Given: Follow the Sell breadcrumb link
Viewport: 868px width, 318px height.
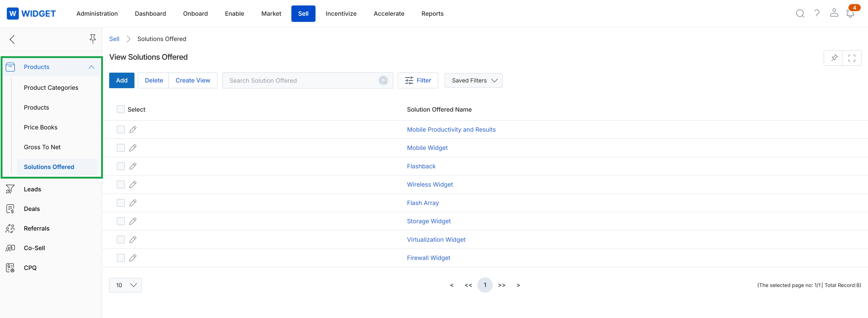Looking at the screenshot, I should point(114,39).
